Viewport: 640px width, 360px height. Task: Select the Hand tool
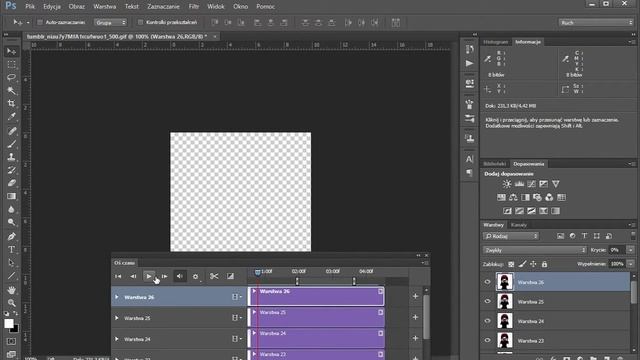(11, 290)
